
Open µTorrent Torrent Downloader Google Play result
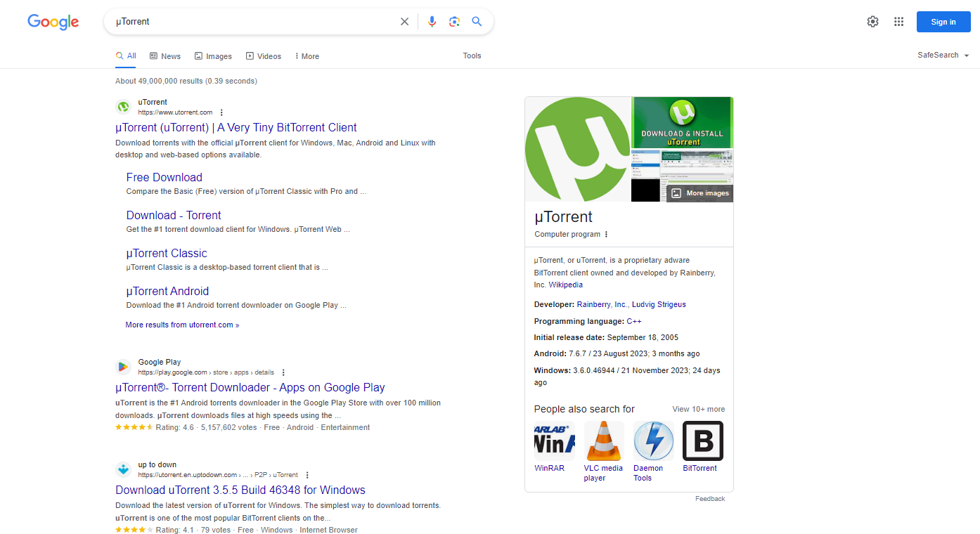click(250, 388)
